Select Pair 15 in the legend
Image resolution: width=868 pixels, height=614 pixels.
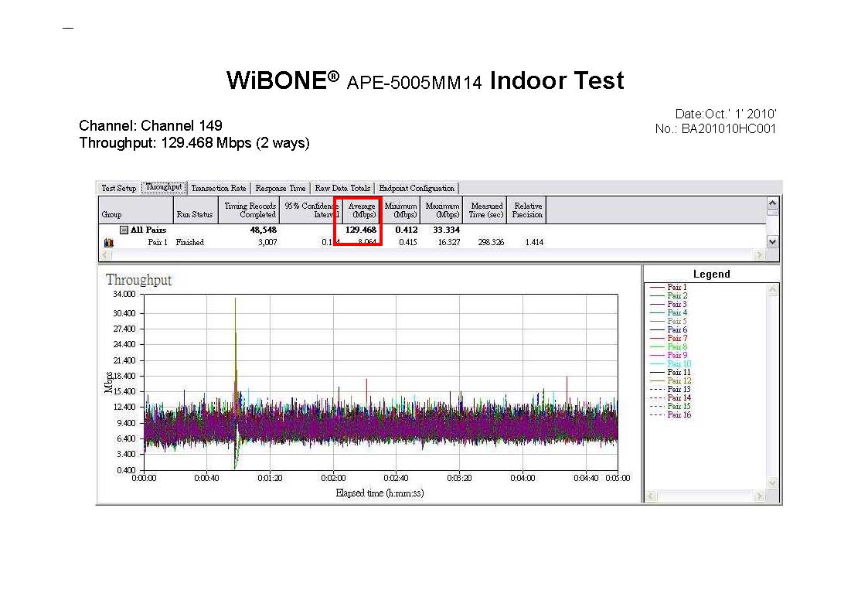670,406
